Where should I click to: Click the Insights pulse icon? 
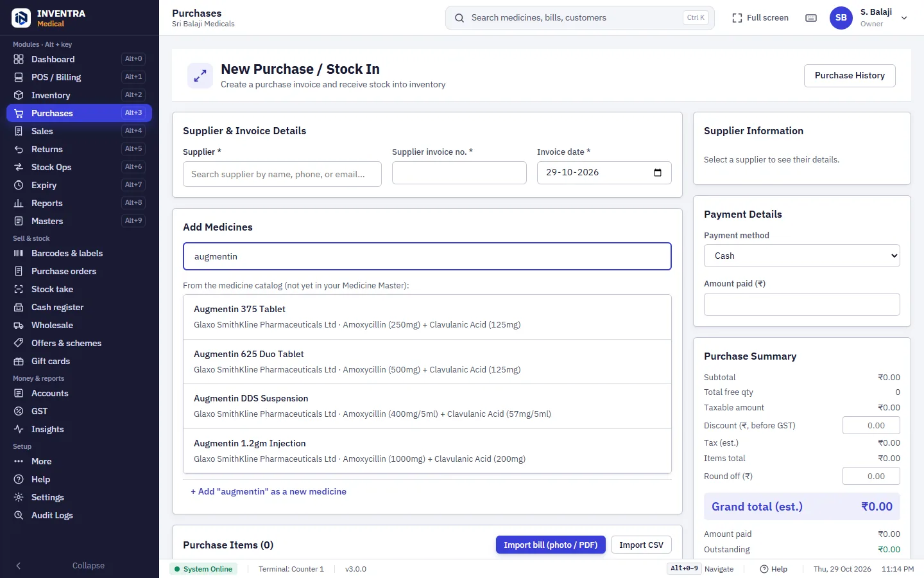[x=19, y=429]
